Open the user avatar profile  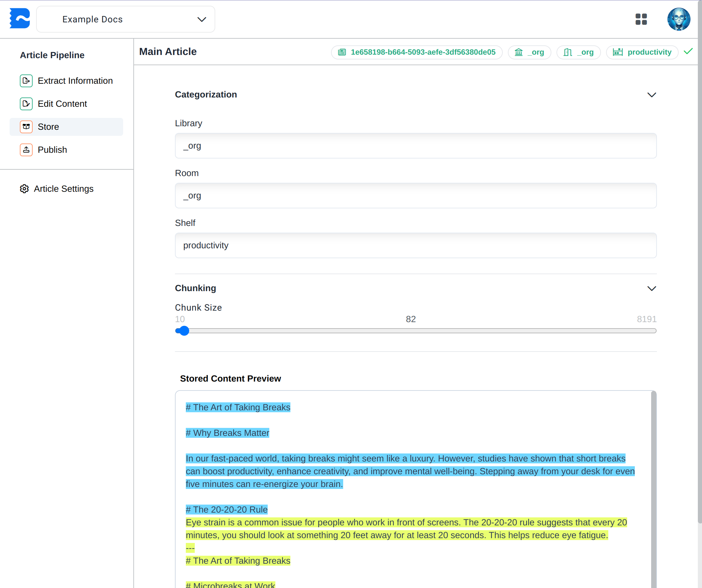click(678, 19)
